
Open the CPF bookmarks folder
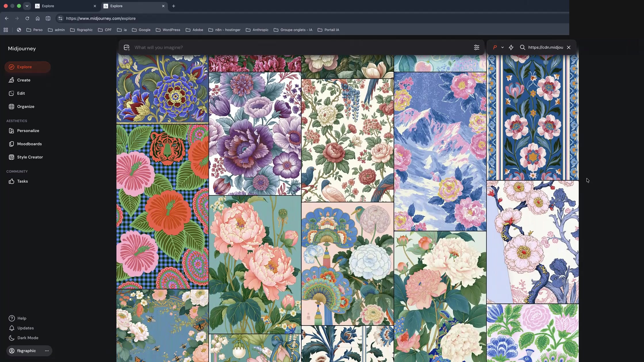click(x=105, y=30)
